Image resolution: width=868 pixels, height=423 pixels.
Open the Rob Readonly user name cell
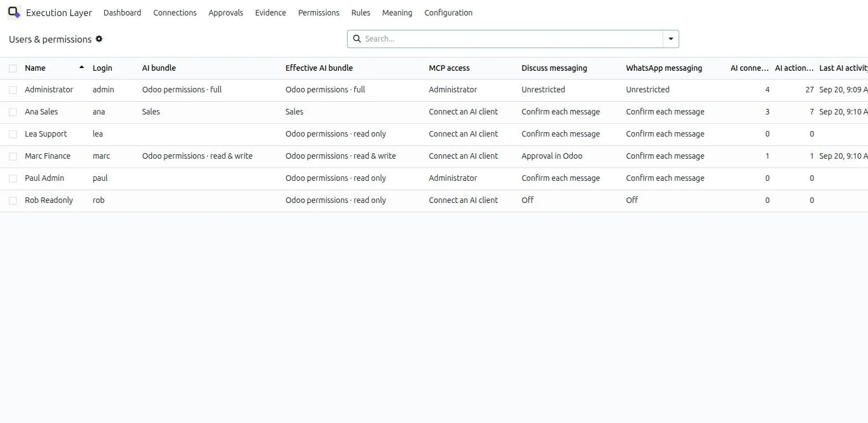click(x=49, y=200)
